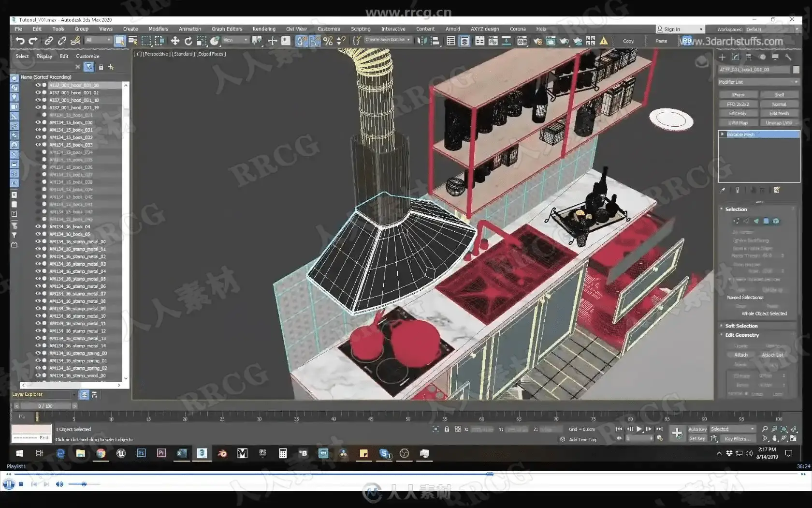Screen dimensions: 812x508
Task: Hide AM134_16_stamp_metal_00 with its eye icon
Action: click(38, 241)
